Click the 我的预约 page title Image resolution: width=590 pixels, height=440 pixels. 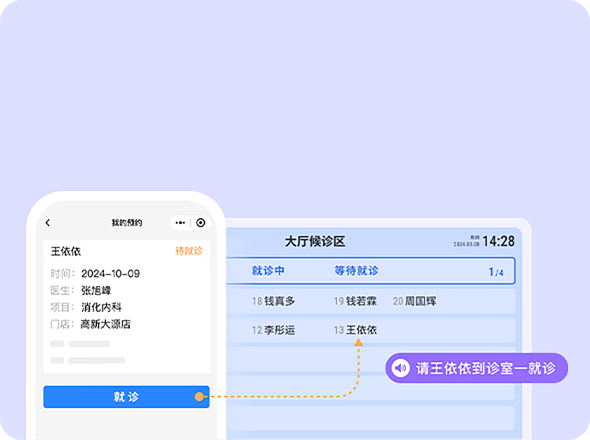pyautogui.click(x=127, y=223)
